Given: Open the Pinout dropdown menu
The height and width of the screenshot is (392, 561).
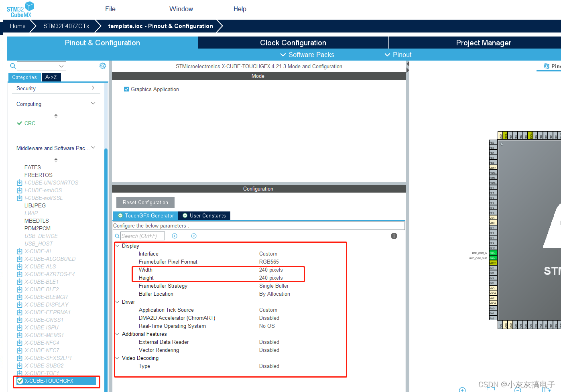Looking at the screenshot, I should click(398, 55).
